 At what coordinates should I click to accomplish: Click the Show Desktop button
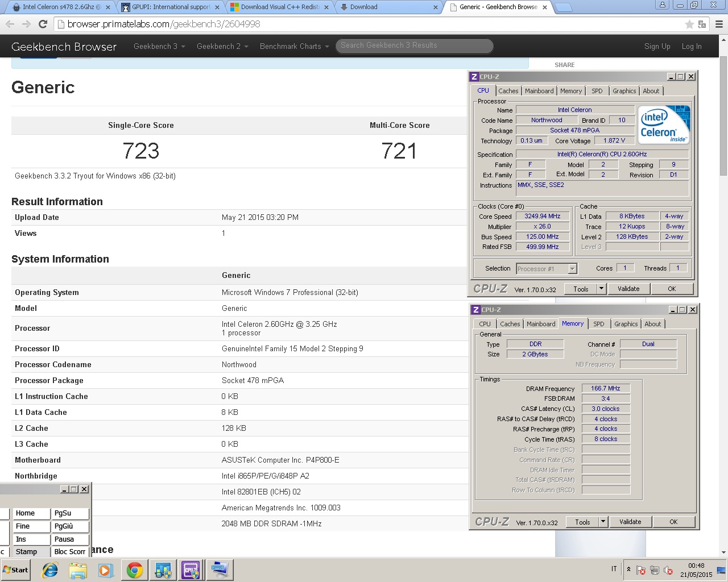coord(722,570)
